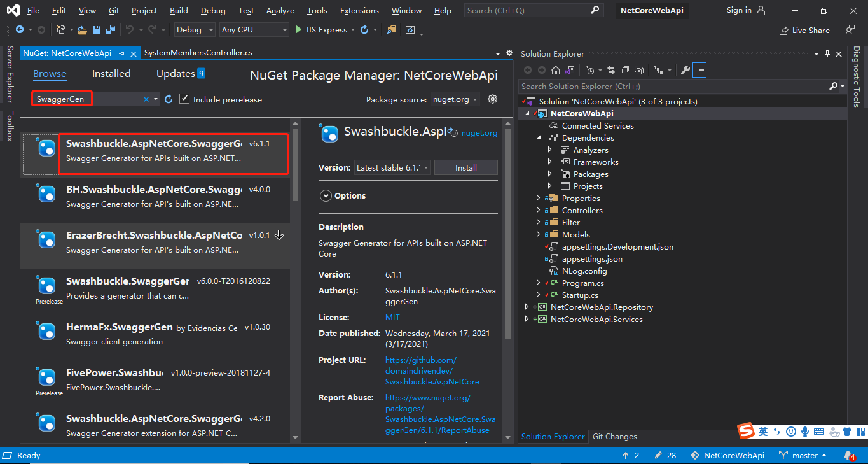868x464 pixels.
Task: Switch between solutions and folder views
Action: coord(570,70)
